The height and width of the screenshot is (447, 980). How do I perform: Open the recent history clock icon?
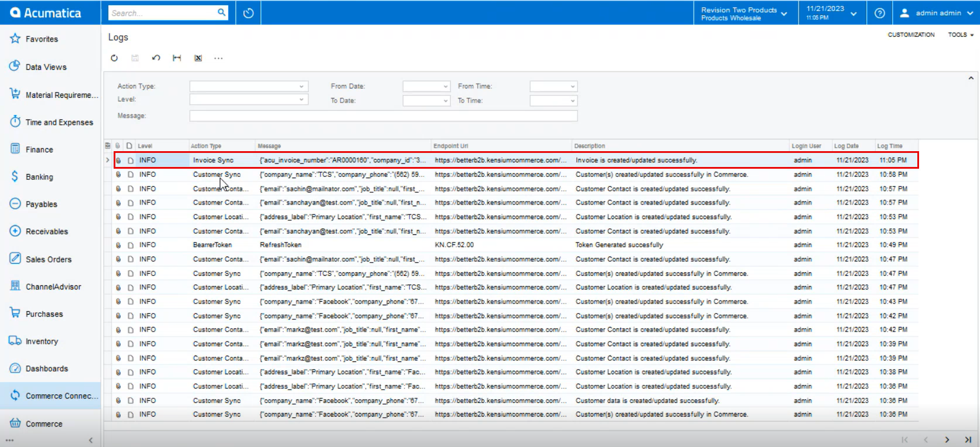coord(248,13)
